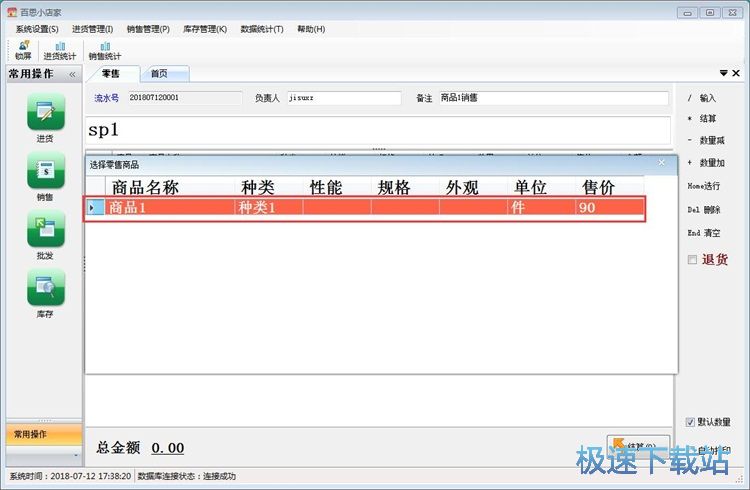Close the current tab with X
Screen dimensions: 750x490
[736, 73]
